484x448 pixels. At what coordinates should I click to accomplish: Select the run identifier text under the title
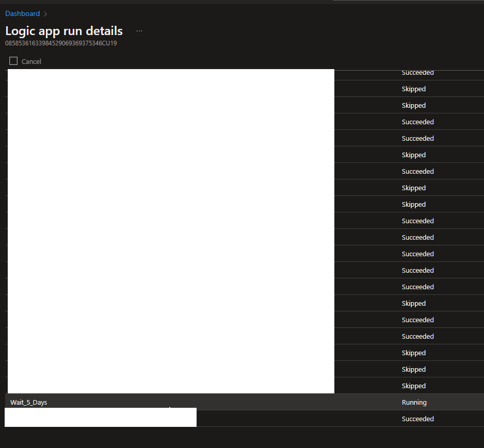tap(60, 43)
